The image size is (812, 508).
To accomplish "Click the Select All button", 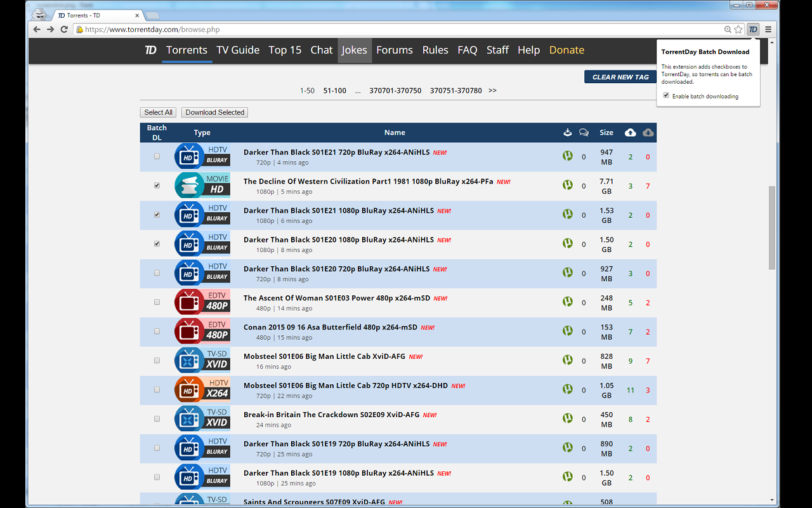I will 159,112.
